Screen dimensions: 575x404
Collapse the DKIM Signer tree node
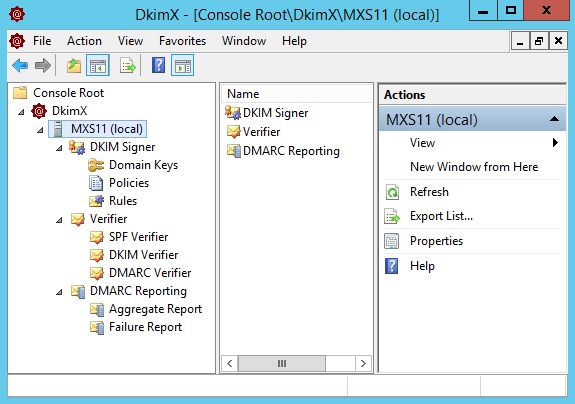tap(59, 148)
